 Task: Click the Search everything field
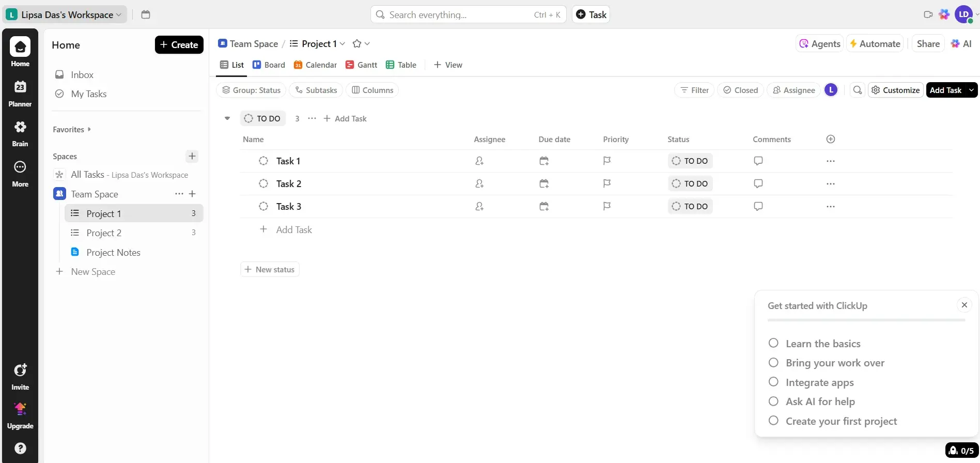tap(460, 14)
